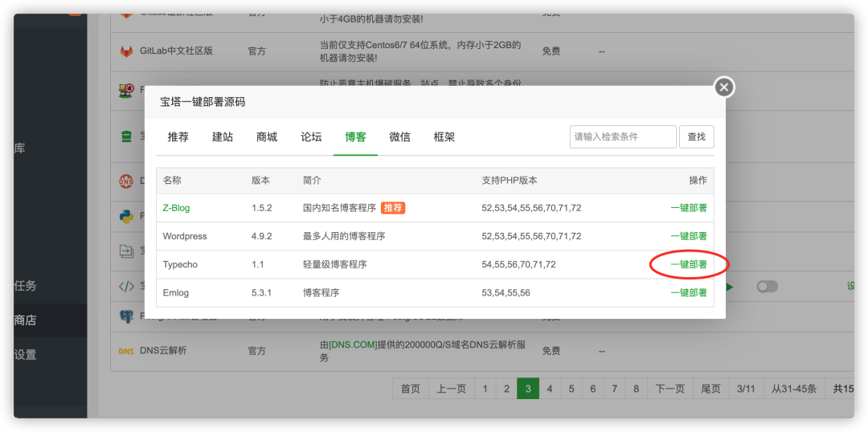This screenshot has width=868, height=432.
Task: Toggle the plugin switch beside play arrow
Action: [x=768, y=287]
